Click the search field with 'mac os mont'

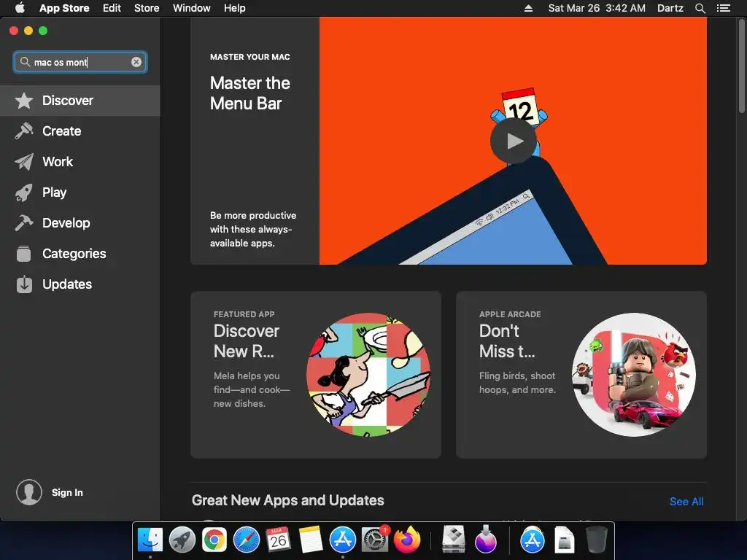(x=80, y=63)
